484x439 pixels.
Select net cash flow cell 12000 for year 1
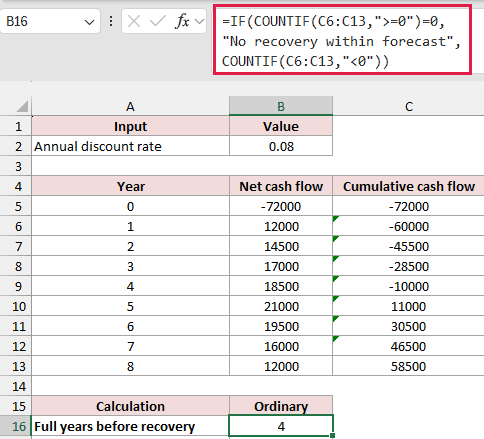point(281,226)
